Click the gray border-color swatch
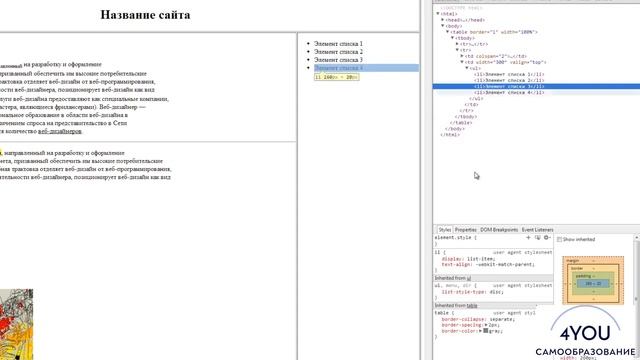The height and width of the screenshot is (360, 640). pyautogui.click(x=486, y=331)
